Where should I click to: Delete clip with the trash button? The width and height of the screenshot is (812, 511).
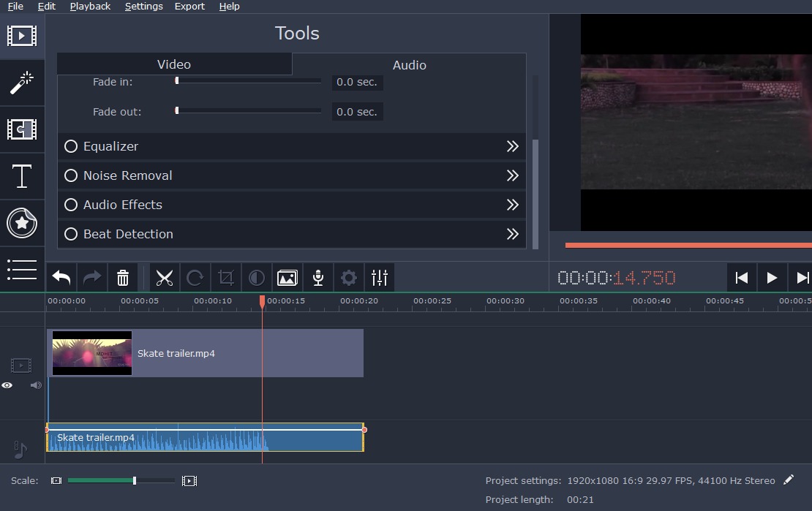pyautogui.click(x=122, y=277)
